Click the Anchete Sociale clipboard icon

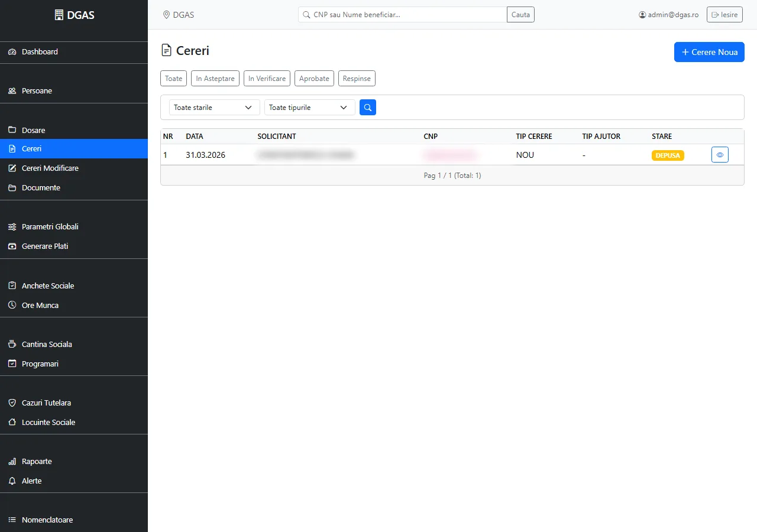pyautogui.click(x=12, y=286)
